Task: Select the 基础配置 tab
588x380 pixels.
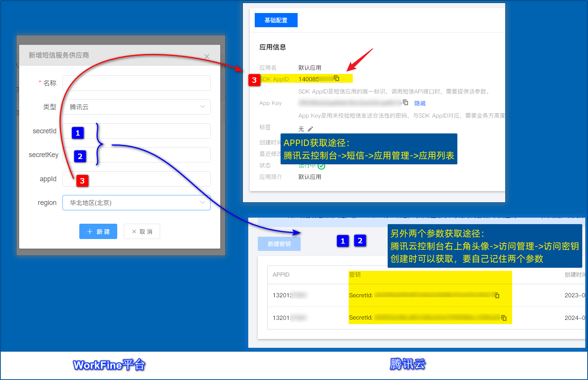Action: click(276, 20)
